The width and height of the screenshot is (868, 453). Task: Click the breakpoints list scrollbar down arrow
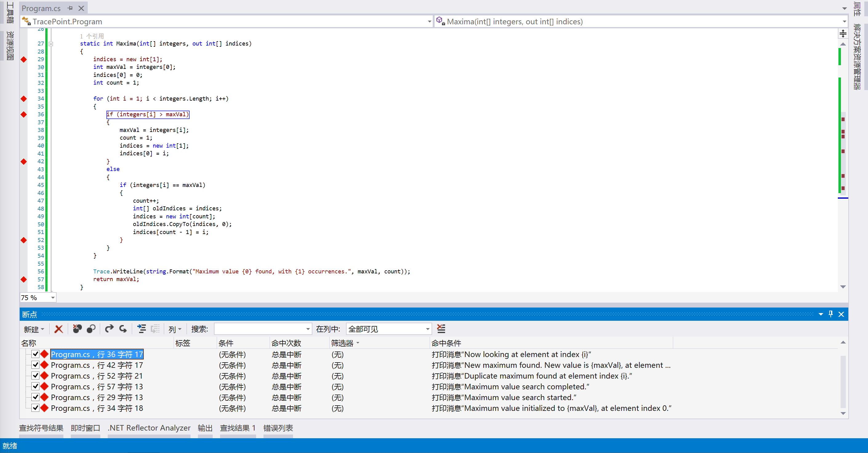click(x=843, y=413)
